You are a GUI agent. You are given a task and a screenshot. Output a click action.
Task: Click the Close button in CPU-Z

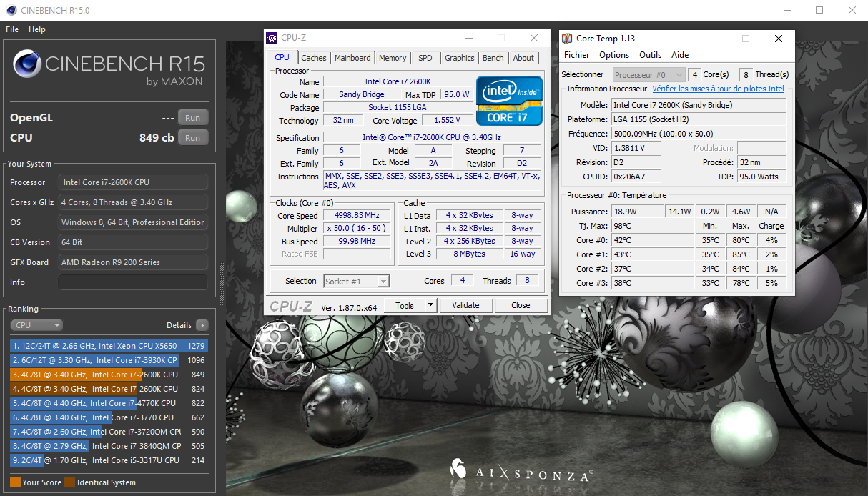coord(521,305)
